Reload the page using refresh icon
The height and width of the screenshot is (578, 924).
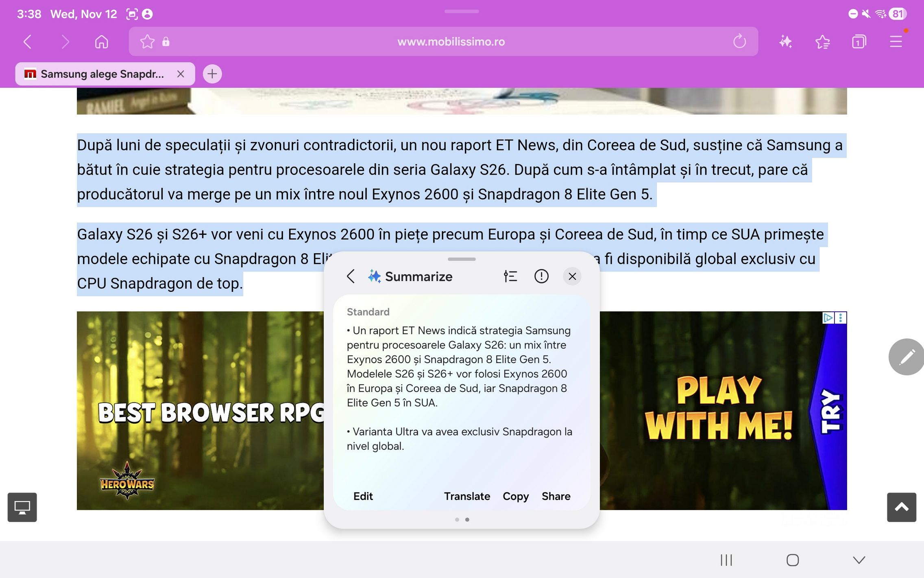point(739,42)
